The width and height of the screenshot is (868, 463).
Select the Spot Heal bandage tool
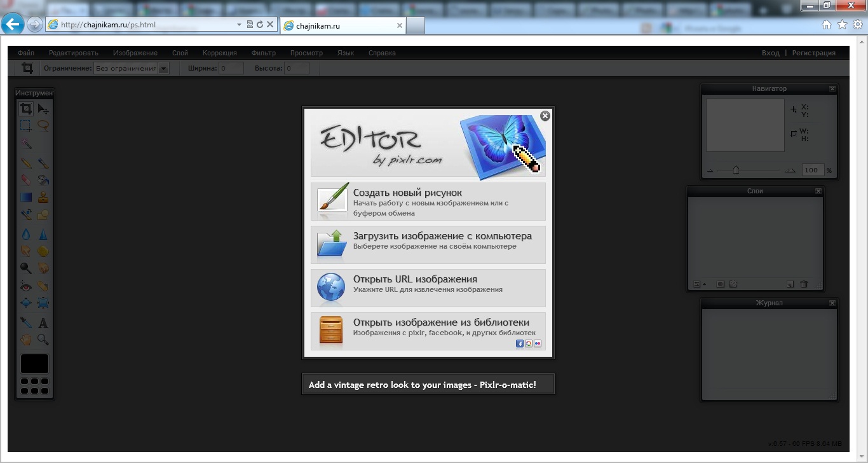click(43, 286)
